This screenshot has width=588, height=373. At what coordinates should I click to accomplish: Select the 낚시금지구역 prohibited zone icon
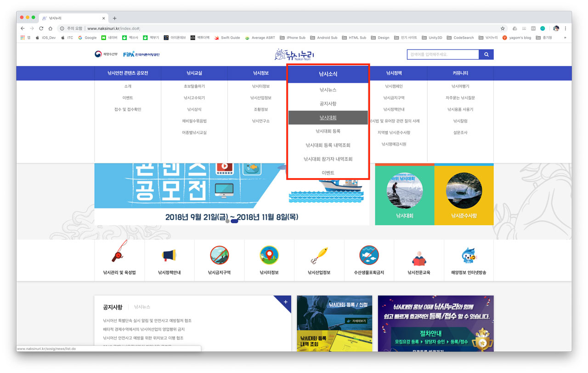[219, 255]
